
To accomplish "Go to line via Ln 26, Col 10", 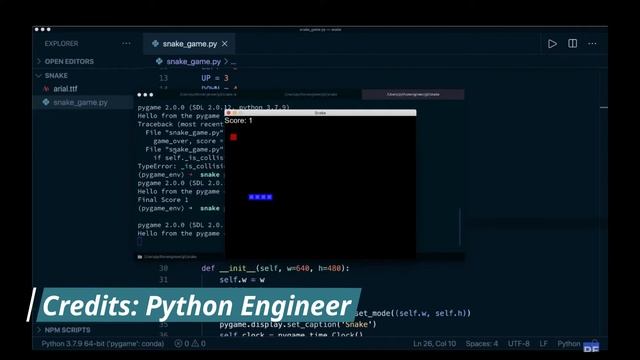I will (x=434, y=344).
